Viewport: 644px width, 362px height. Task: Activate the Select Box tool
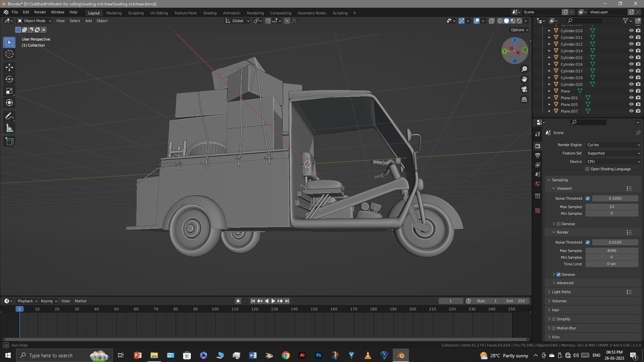pos(9,42)
